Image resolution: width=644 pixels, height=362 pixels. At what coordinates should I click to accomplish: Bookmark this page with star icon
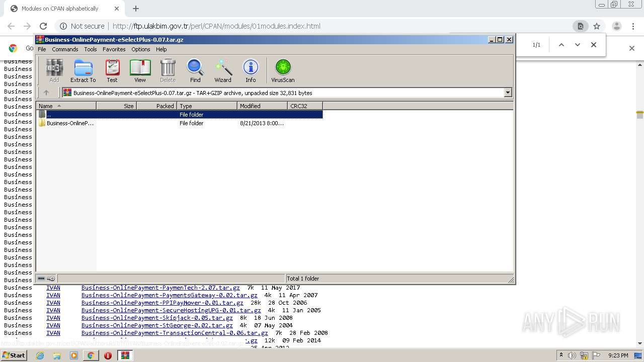597,26
